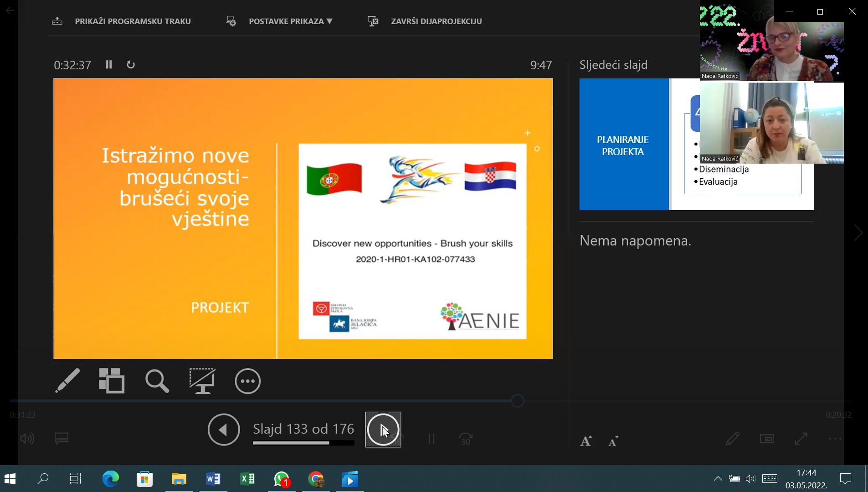Image resolution: width=868 pixels, height=492 pixels.
Task: Launch Microsoft Edge from taskbar
Action: coord(110,479)
